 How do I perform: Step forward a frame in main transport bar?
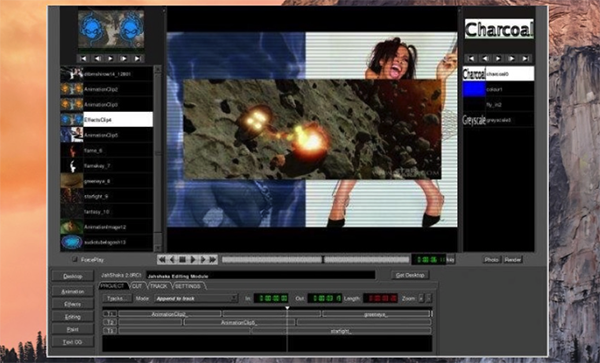[203, 260]
